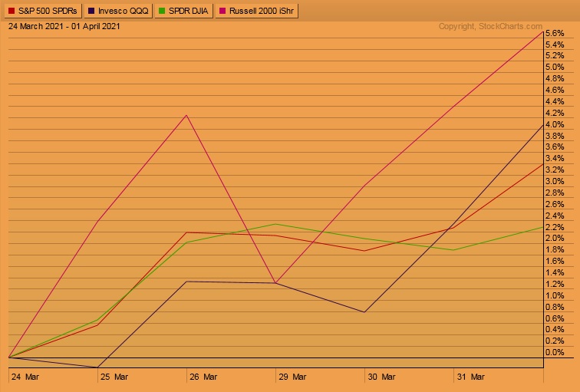Click the 31 Mar date label

(471, 377)
